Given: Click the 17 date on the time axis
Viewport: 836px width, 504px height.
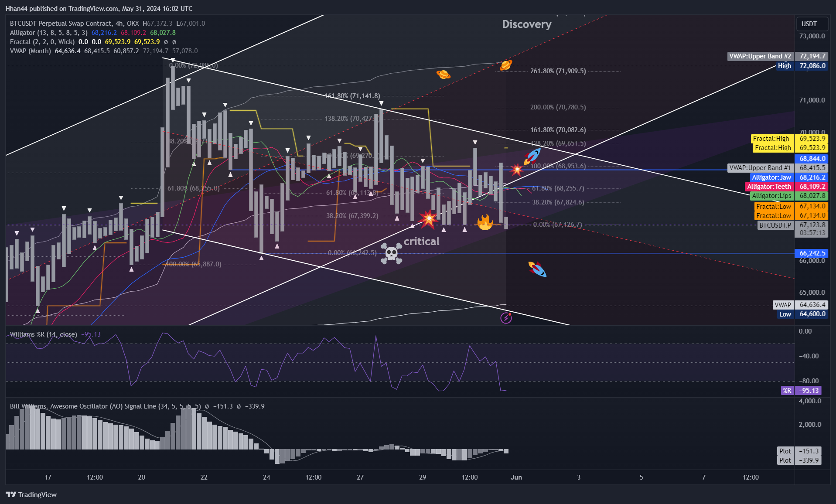Looking at the screenshot, I should tap(48, 477).
